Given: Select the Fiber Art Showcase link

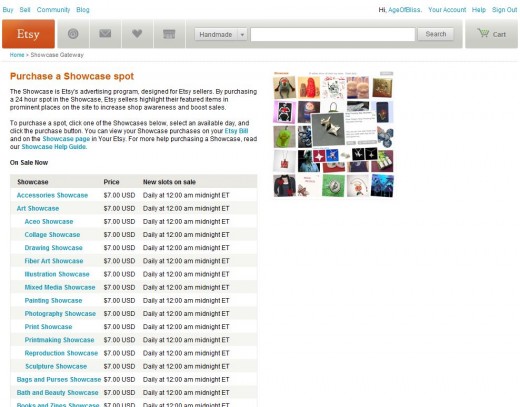Looking at the screenshot, I should tap(54, 261).
